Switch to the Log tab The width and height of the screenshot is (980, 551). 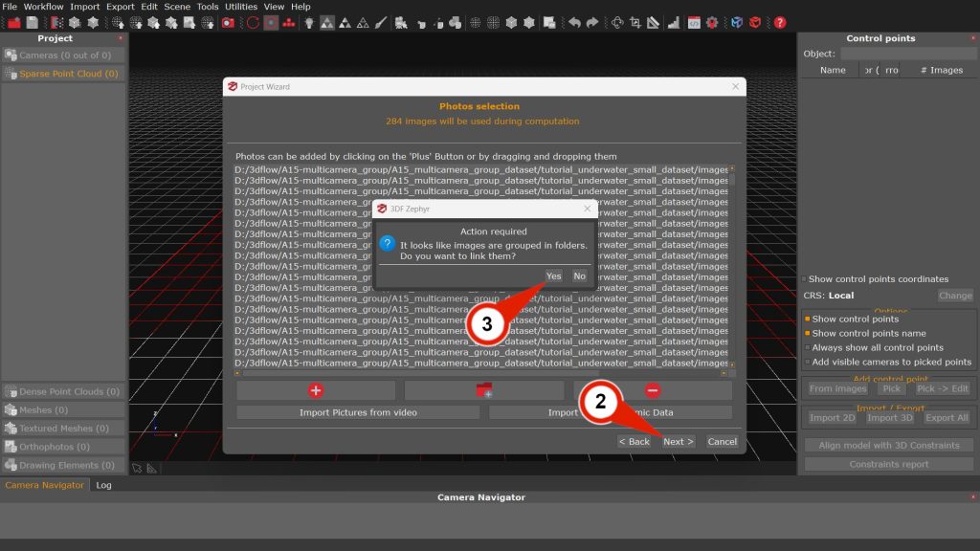(103, 485)
